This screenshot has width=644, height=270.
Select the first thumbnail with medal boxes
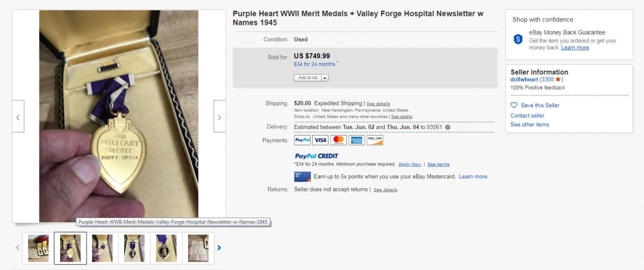(38, 248)
